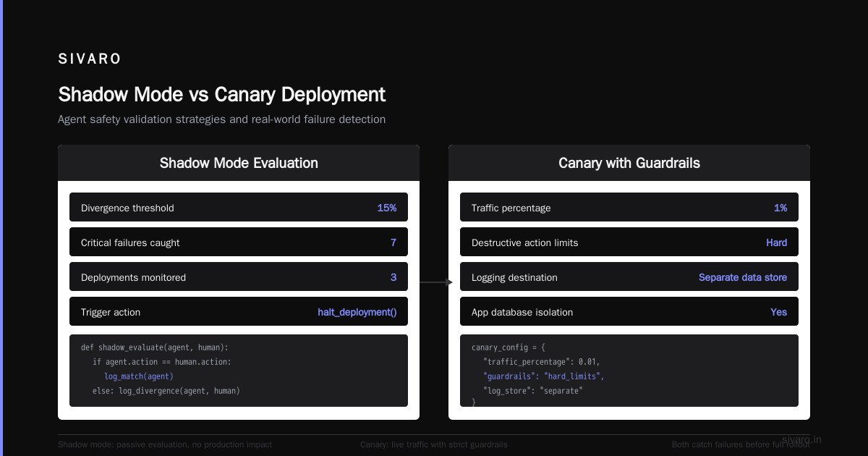Click the 'Separate data store' value

pos(743,277)
